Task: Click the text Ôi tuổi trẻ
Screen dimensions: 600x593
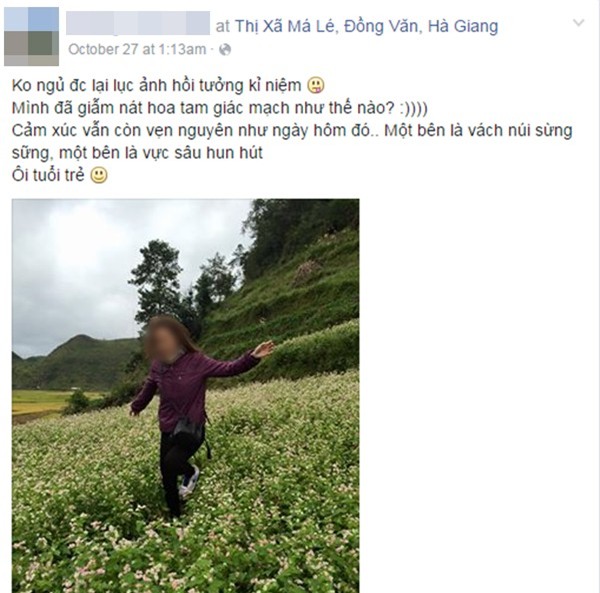Action: [48, 175]
